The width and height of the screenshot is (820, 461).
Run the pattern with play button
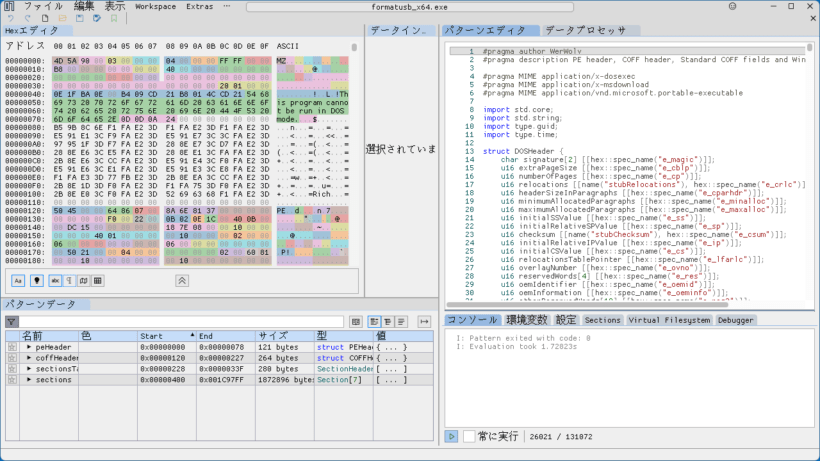click(x=451, y=436)
